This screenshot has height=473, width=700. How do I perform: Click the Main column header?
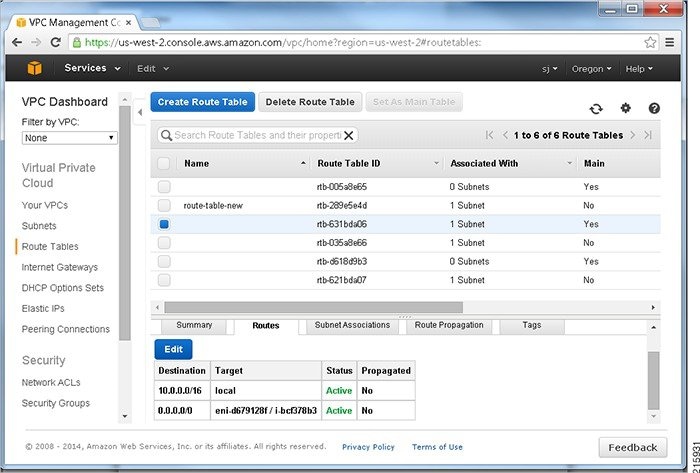[x=594, y=164]
